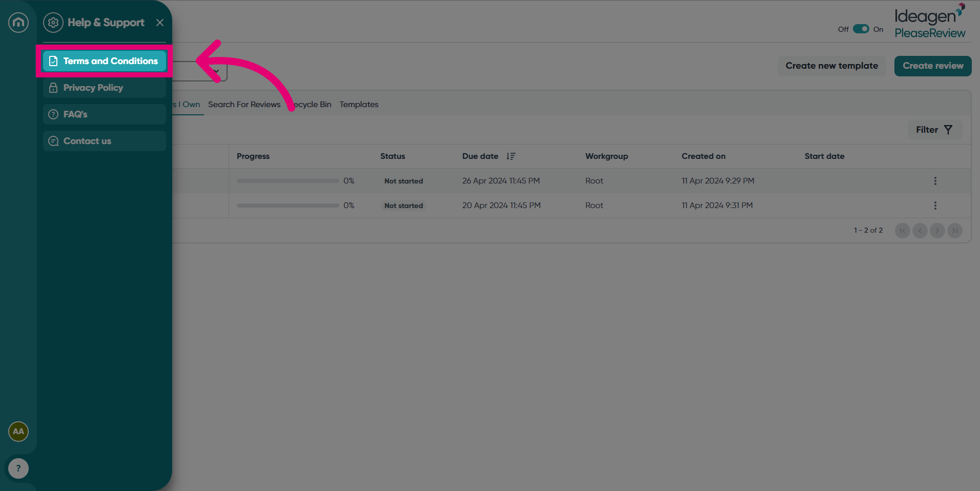Click the Create review button
The width and height of the screenshot is (980, 491).
pos(933,66)
